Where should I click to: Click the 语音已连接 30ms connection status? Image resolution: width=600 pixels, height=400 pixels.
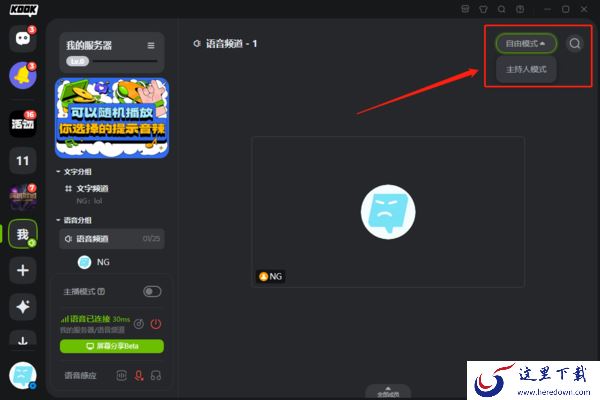coord(96,319)
